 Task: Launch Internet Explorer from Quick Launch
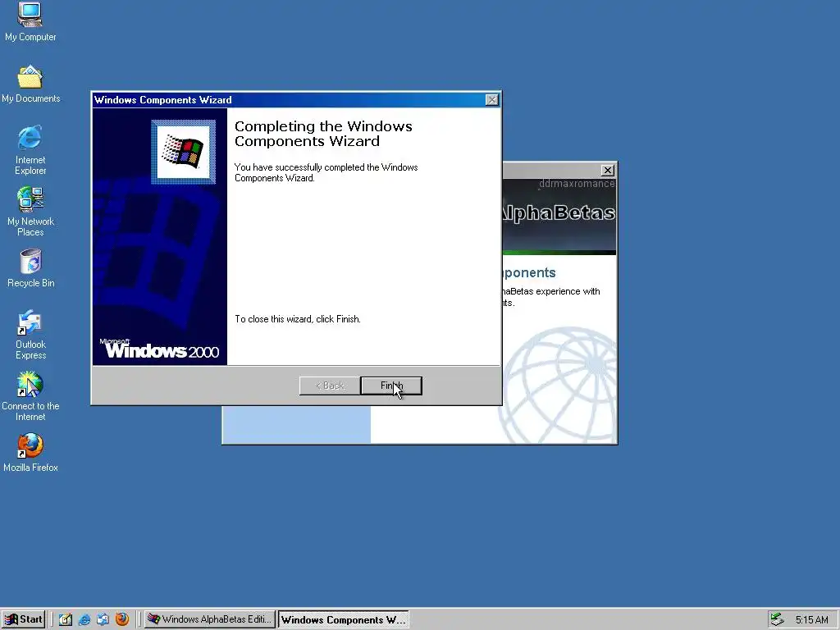click(x=84, y=619)
